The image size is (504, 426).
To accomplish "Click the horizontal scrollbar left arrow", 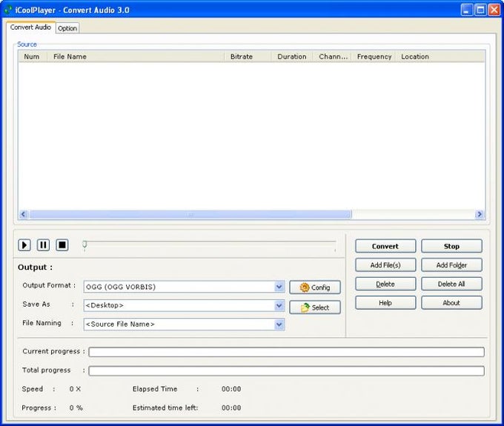I will pyautogui.click(x=24, y=214).
